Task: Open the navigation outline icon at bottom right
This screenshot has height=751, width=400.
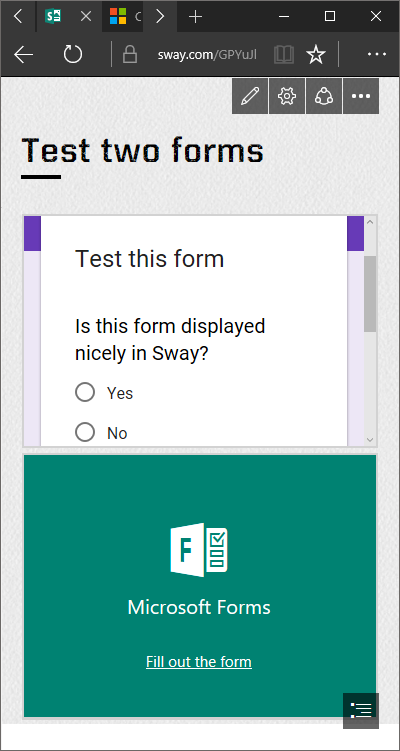Action: pyautogui.click(x=361, y=711)
